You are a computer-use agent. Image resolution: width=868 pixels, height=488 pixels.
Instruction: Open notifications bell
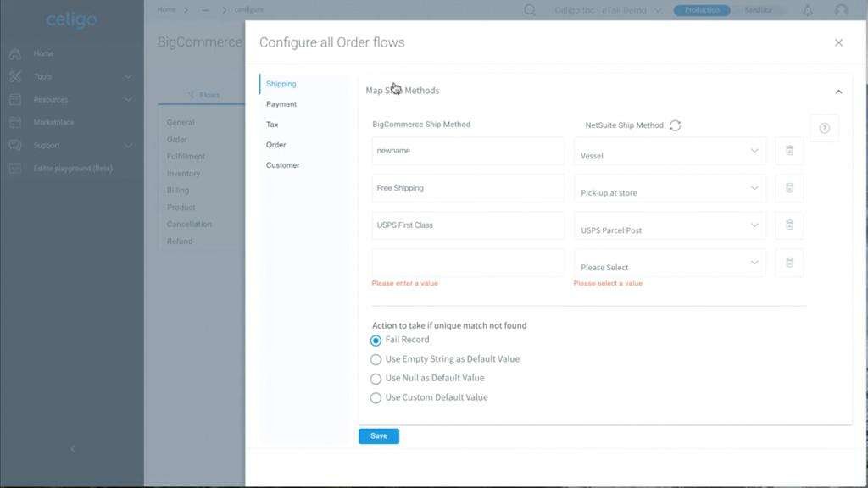pos(808,10)
